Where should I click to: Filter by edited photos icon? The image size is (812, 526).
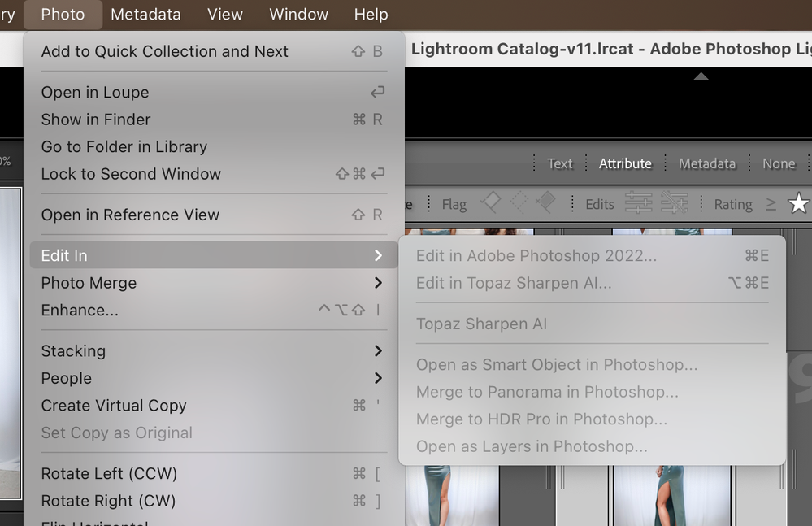pyautogui.click(x=638, y=203)
